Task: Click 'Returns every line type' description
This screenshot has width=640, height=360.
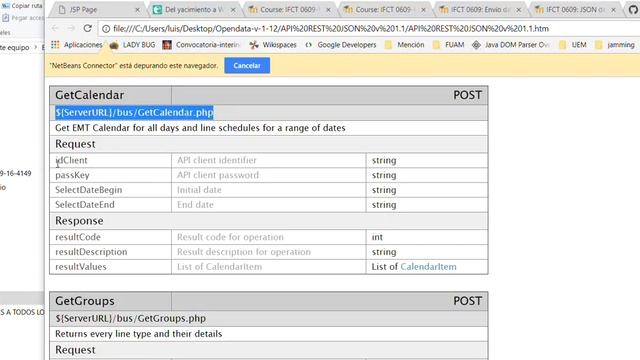Action: pos(139,334)
